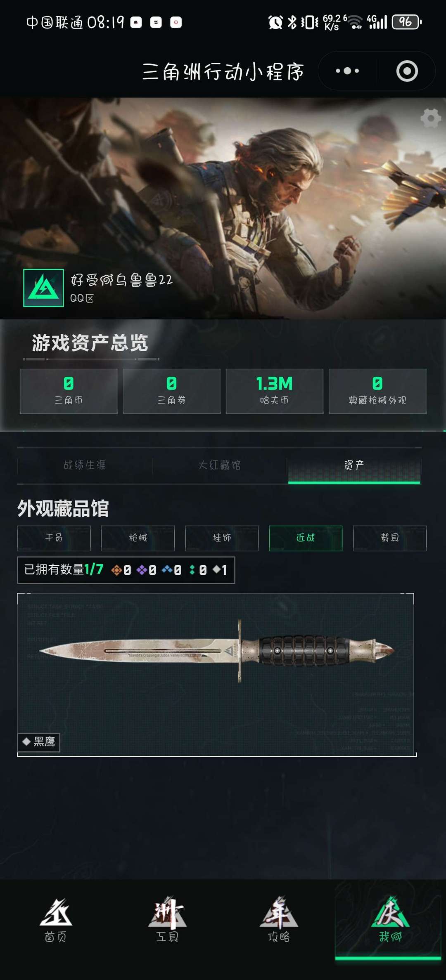Go to 首页 home navigation icon
446x980 pixels.
point(56,920)
